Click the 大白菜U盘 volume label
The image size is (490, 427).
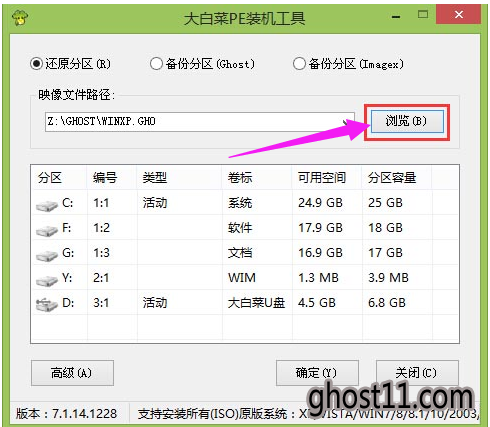point(256,303)
